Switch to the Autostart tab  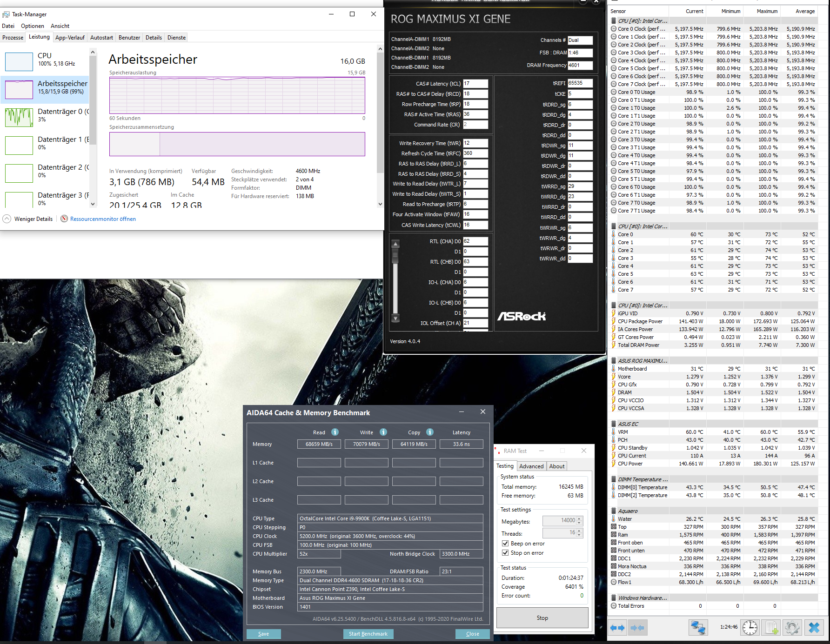point(101,38)
